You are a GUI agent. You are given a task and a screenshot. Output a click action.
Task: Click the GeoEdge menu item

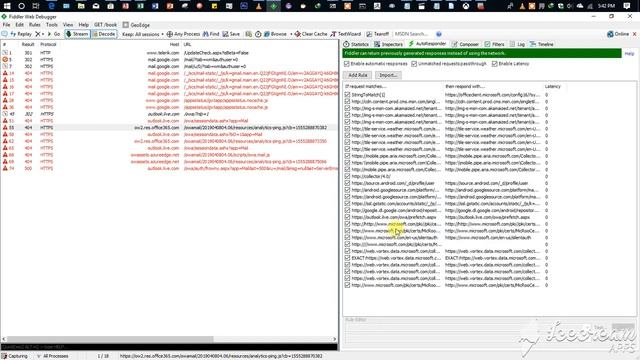click(x=137, y=25)
